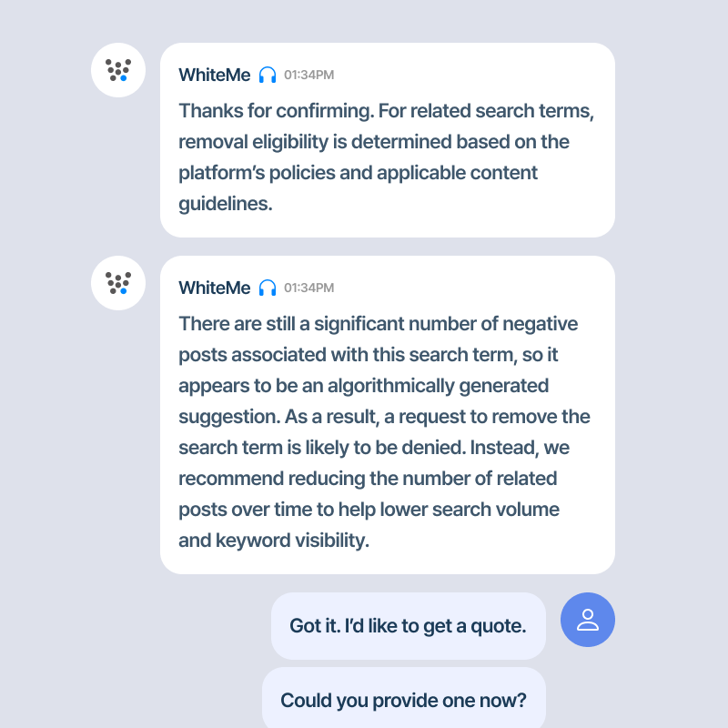Click the second 01:34PM timestamp
Image resolution: width=728 pixels, height=728 pixels.
(x=308, y=288)
